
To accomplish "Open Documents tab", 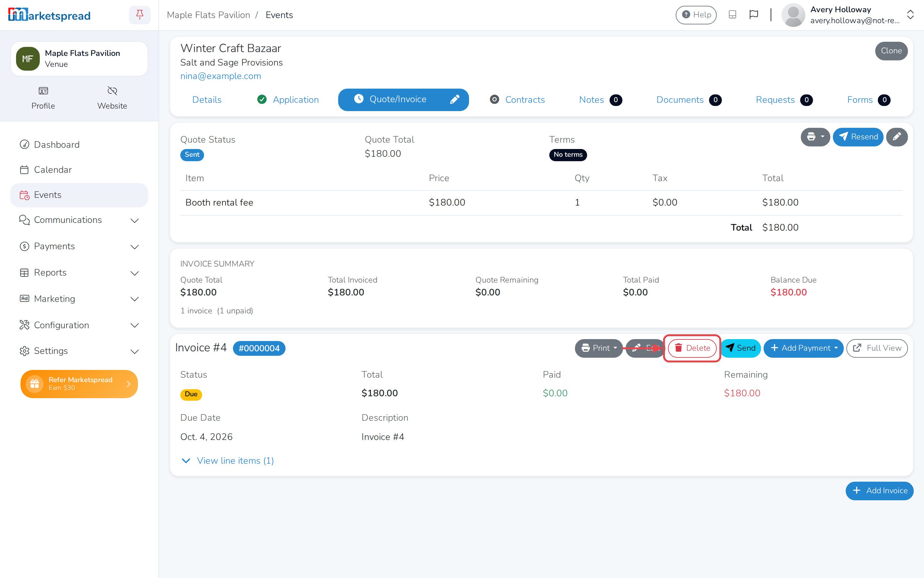I will coord(689,100).
